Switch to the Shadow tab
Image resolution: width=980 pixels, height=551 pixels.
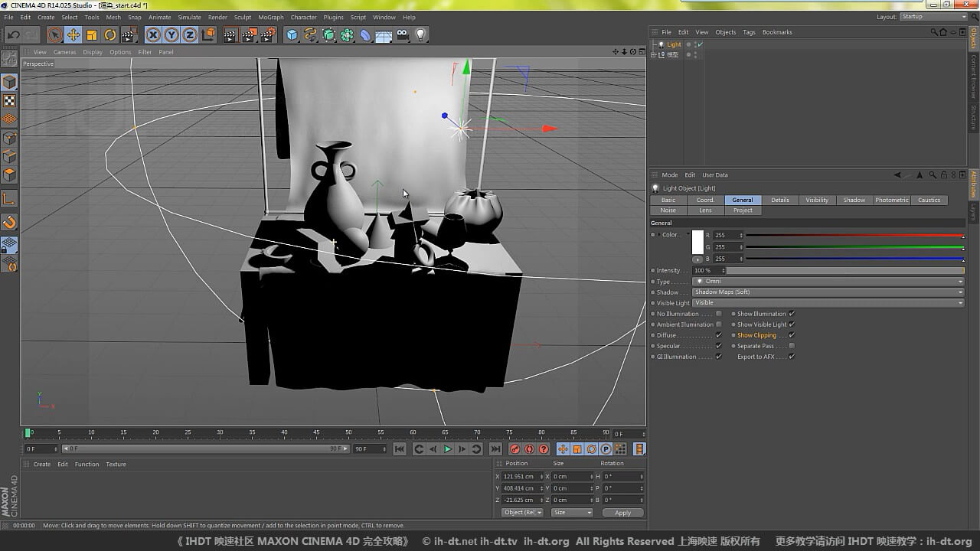click(x=854, y=200)
